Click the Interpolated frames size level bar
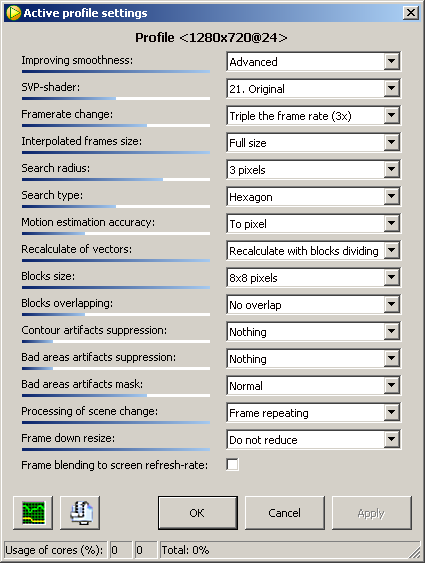Viewport: 425px width, 563px height. (x=116, y=153)
